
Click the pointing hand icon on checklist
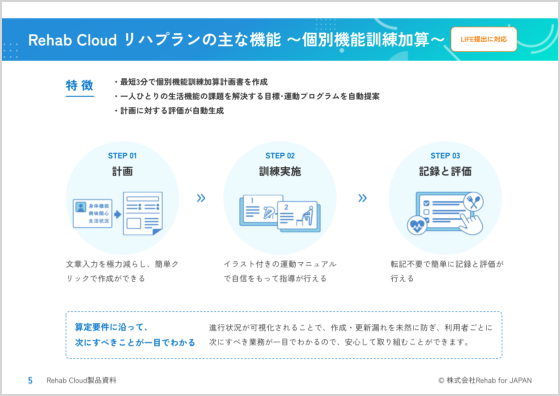tap(471, 224)
